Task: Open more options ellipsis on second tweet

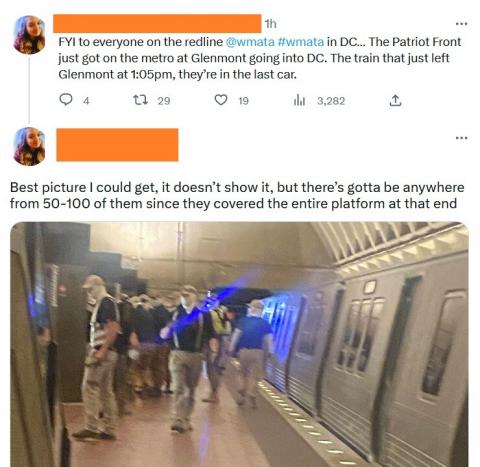Action: pyautogui.click(x=462, y=137)
